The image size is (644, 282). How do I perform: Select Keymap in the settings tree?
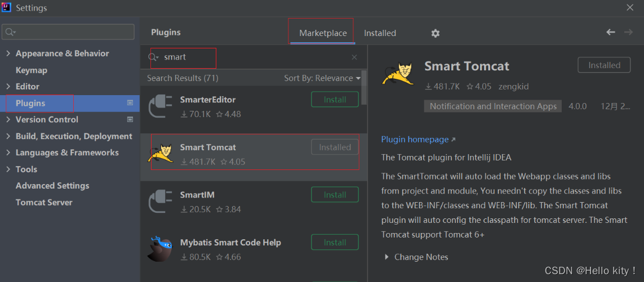tap(31, 70)
